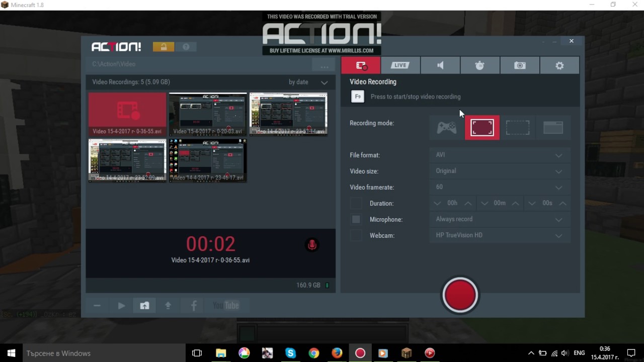Click the C:\Action!\Video path field
Screen dimensions: 644x362
pos(199,64)
